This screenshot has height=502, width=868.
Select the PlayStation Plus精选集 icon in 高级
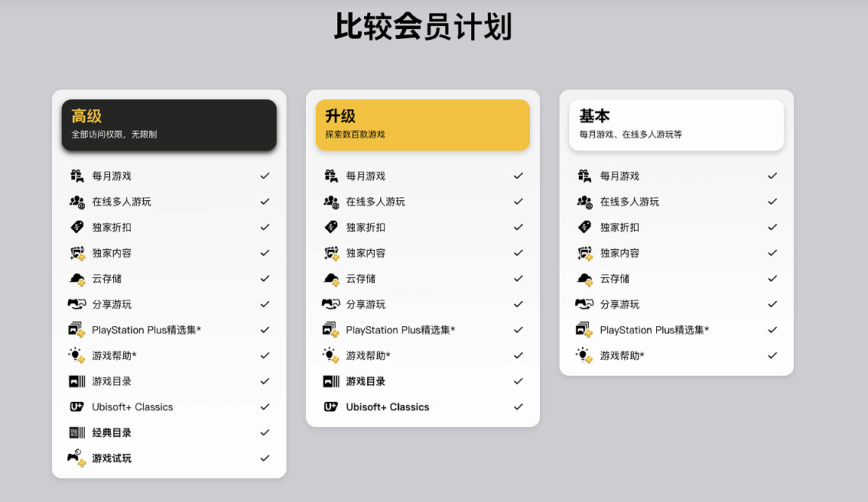[76, 329]
